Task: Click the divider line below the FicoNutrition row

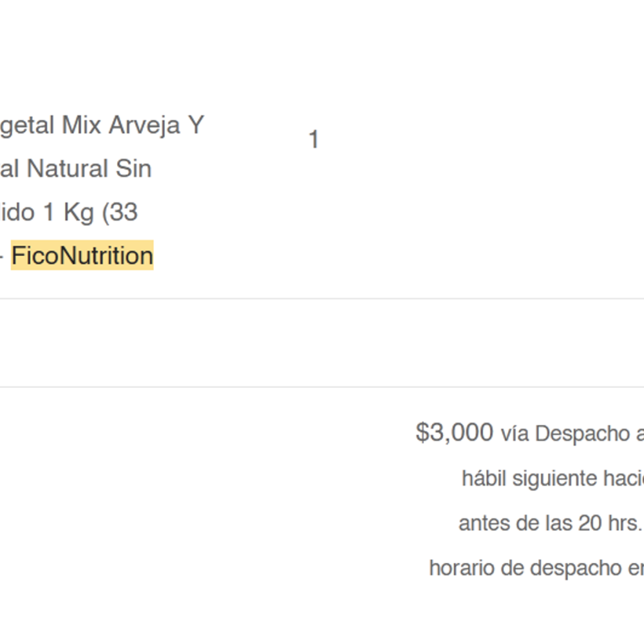Action: (x=322, y=299)
